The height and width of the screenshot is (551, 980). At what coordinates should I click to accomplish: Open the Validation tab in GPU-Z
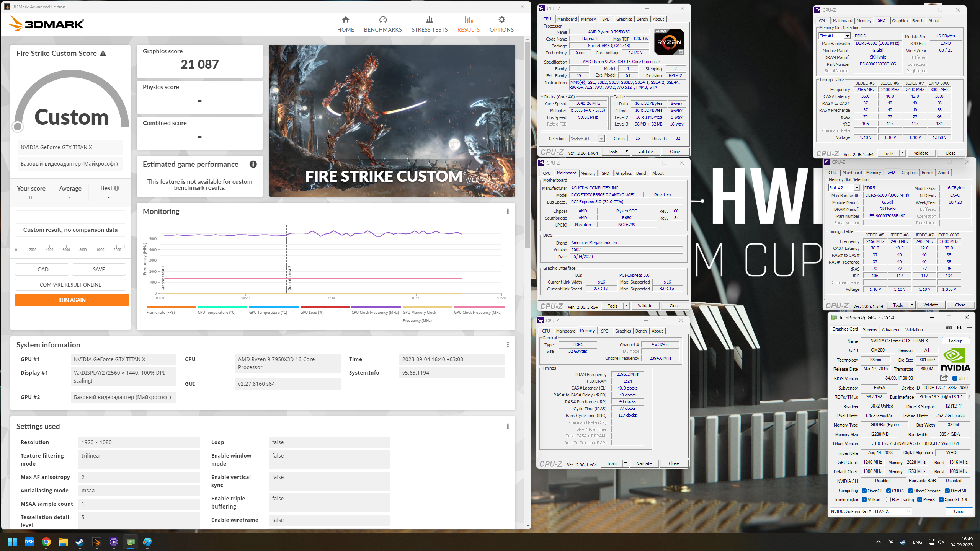[914, 330]
